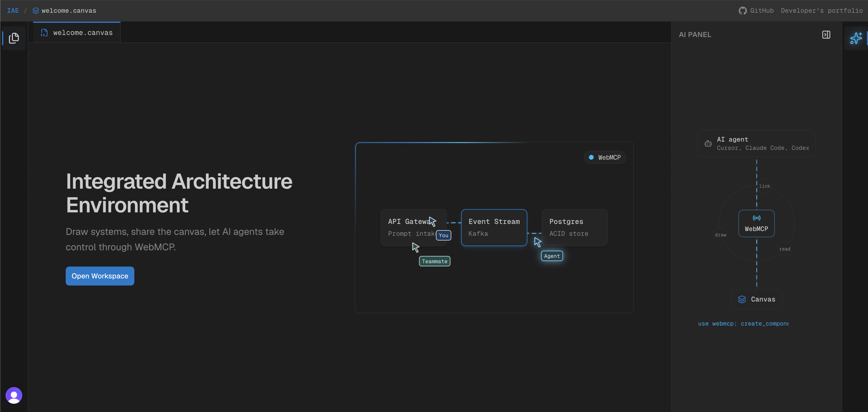This screenshot has height=412, width=868.
Task: Click the AI PANEL header title
Action: tap(695, 35)
